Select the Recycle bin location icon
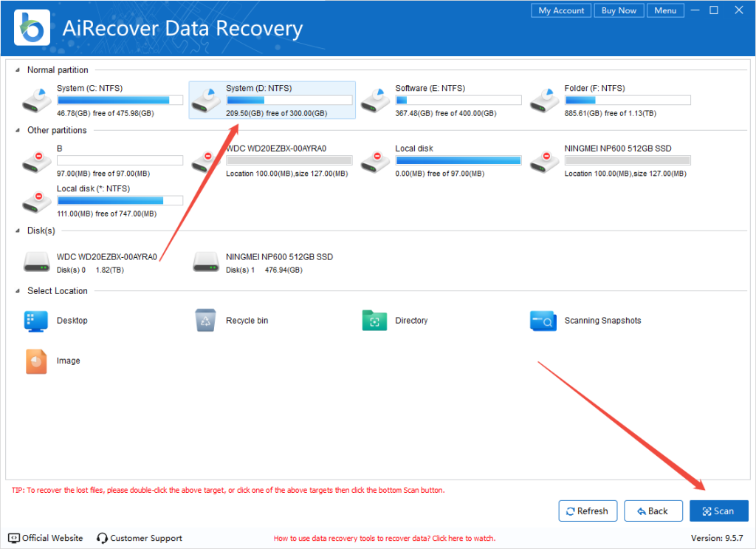The width and height of the screenshot is (756, 549). [206, 321]
